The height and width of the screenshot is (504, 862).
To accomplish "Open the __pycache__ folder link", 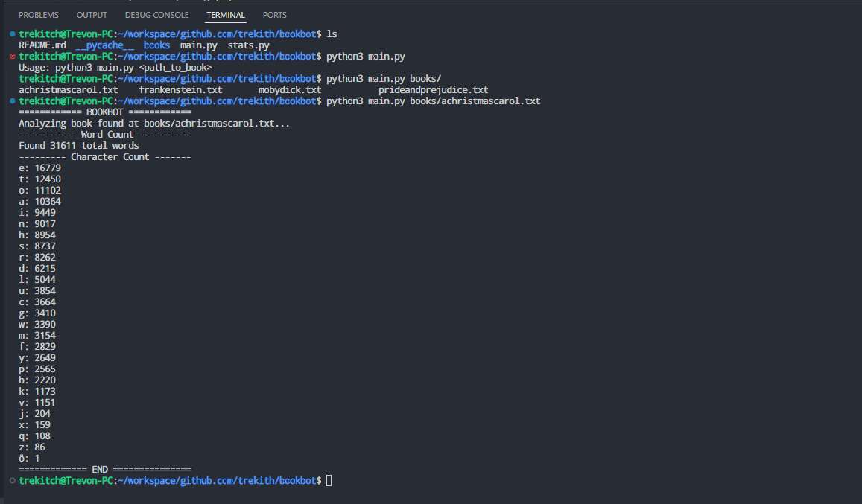I will [104, 45].
